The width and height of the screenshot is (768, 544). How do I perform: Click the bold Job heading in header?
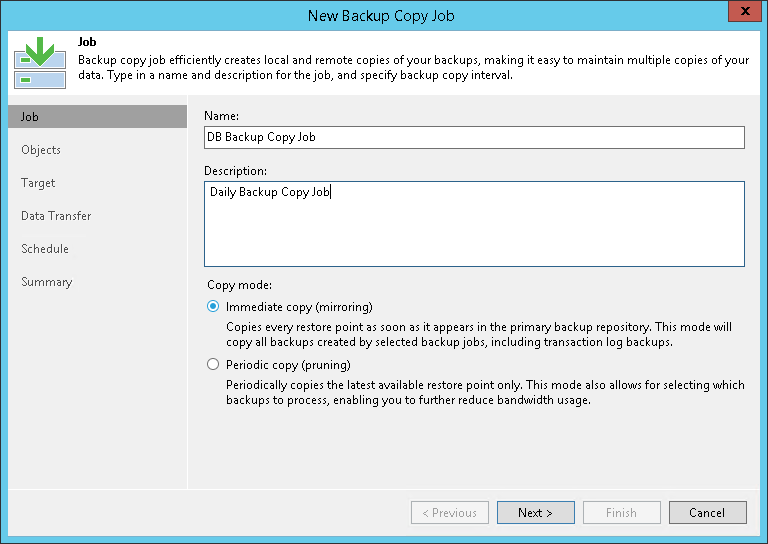[x=86, y=42]
